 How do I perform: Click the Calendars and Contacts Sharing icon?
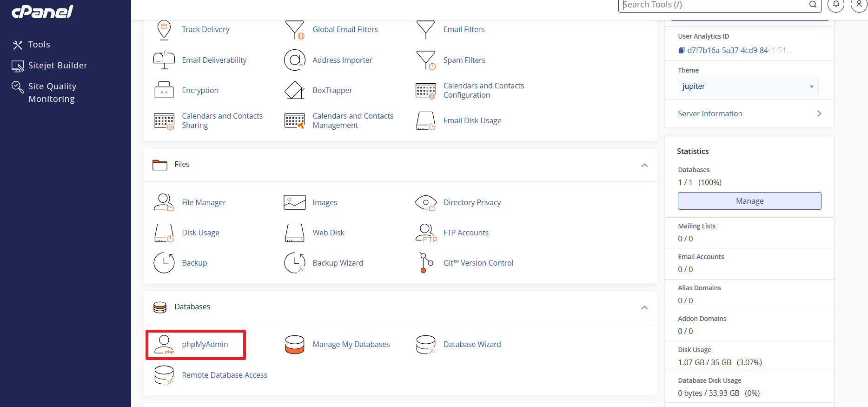pyautogui.click(x=164, y=121)
